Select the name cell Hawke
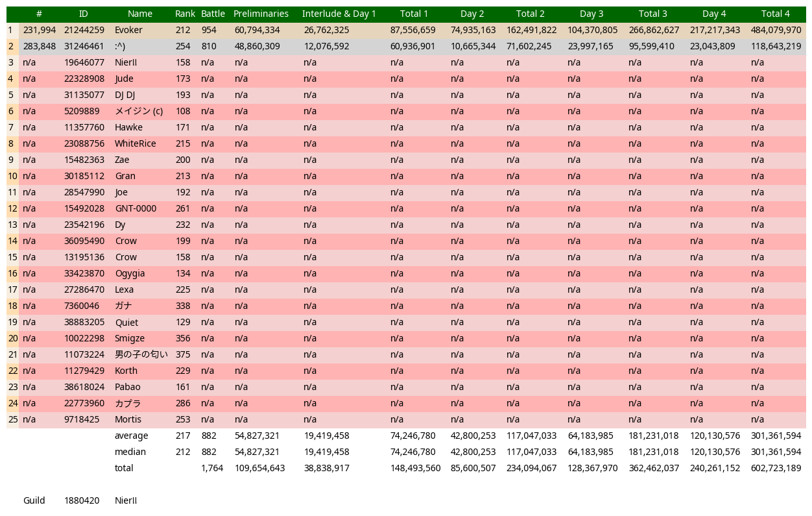Viewport: 812px width, 516px height. coord(128,127)
